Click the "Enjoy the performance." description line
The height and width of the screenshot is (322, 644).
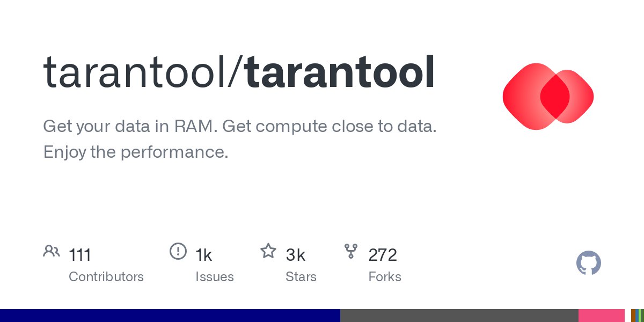pos(136,152)
